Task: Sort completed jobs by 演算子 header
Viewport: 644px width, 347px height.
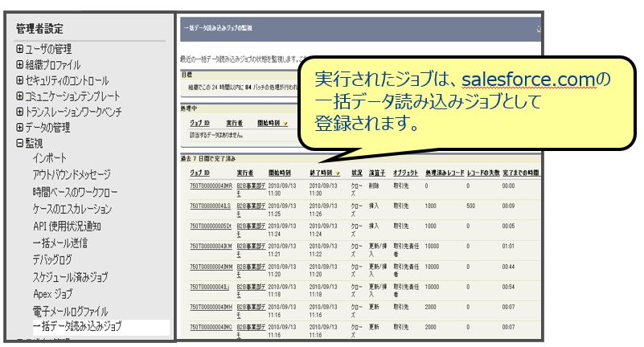Action: point(377,173)
